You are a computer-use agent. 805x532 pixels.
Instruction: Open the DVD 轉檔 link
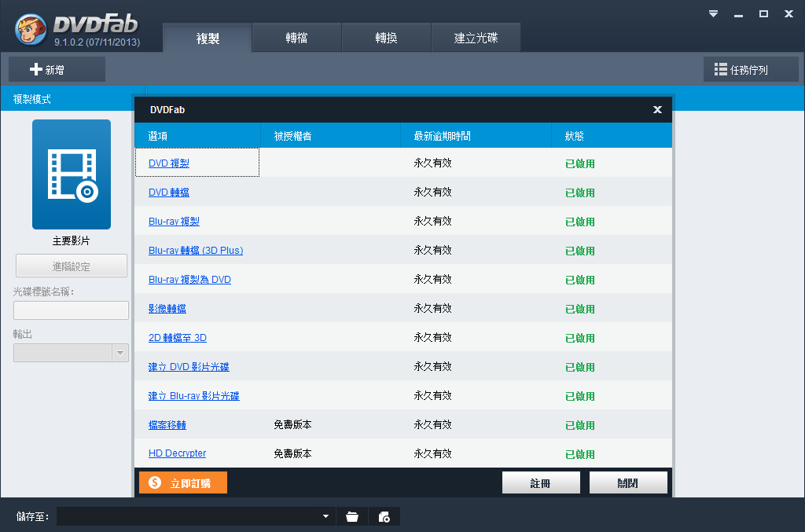click(169, 193)
